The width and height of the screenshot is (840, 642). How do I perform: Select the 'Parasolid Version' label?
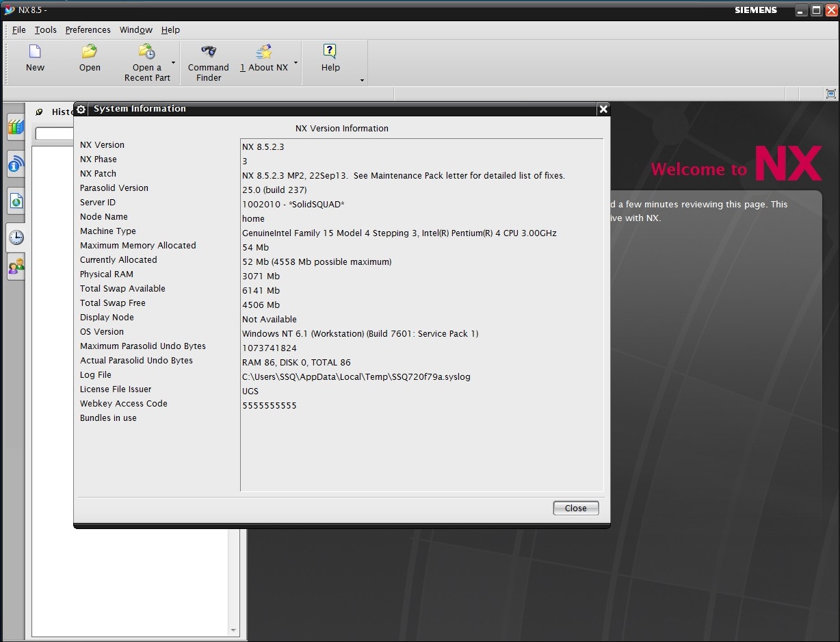pyautogui.click(x=114, y=188)
